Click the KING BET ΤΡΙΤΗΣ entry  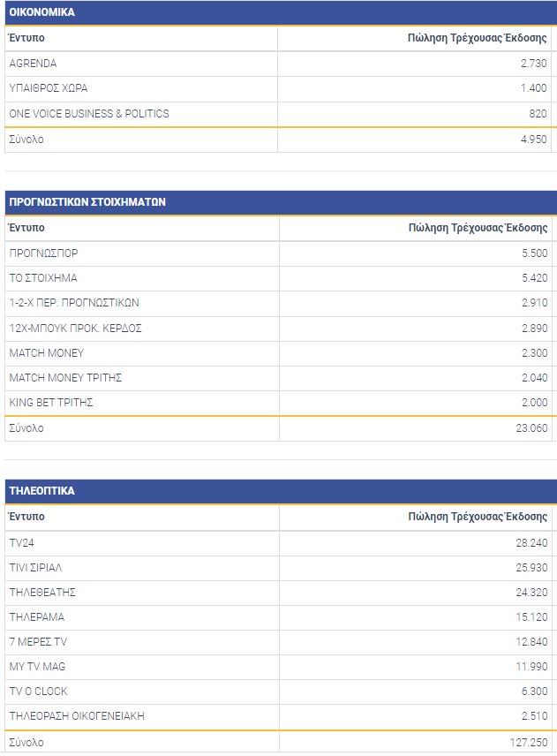point(51,403)
